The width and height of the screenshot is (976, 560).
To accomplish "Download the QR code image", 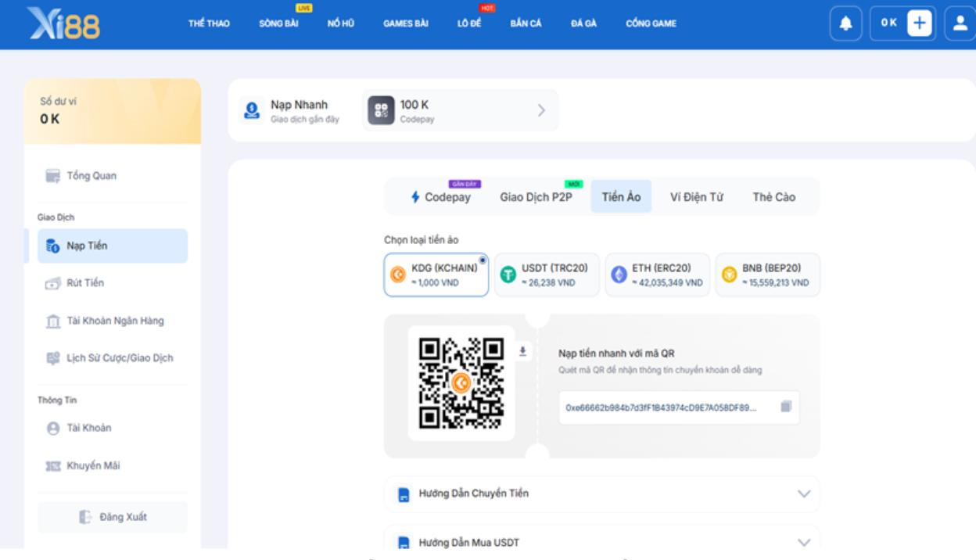I will [x=523, y=351].
